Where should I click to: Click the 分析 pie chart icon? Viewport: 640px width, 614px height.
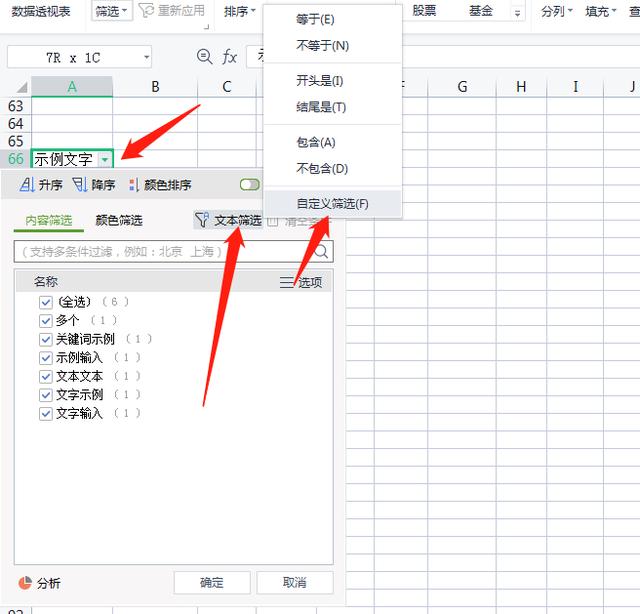(25, 583)
